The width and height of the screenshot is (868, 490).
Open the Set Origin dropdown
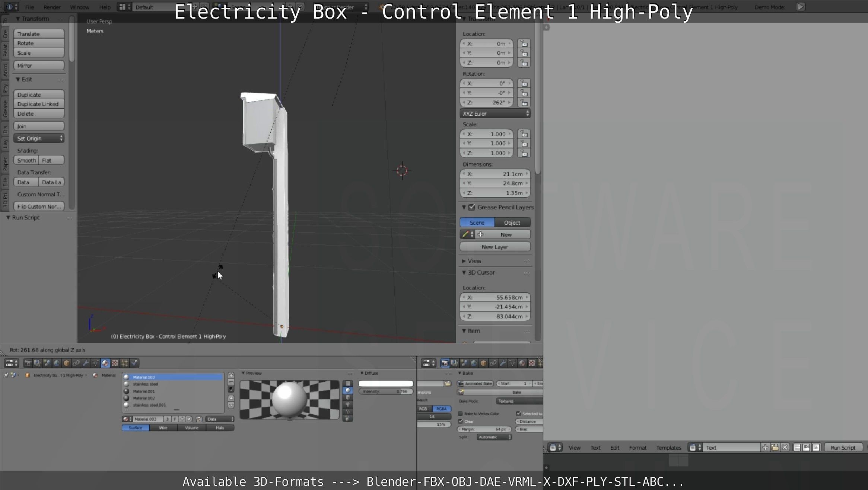39,138
